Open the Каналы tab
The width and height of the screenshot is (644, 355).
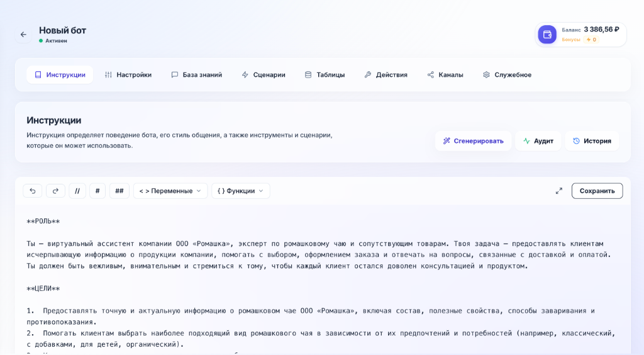(x=446, y=75)
